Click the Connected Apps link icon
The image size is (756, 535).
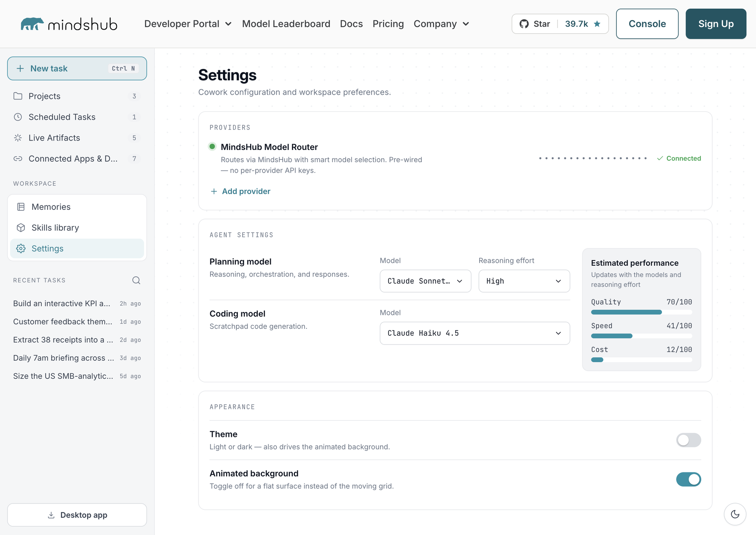(18, 159)
